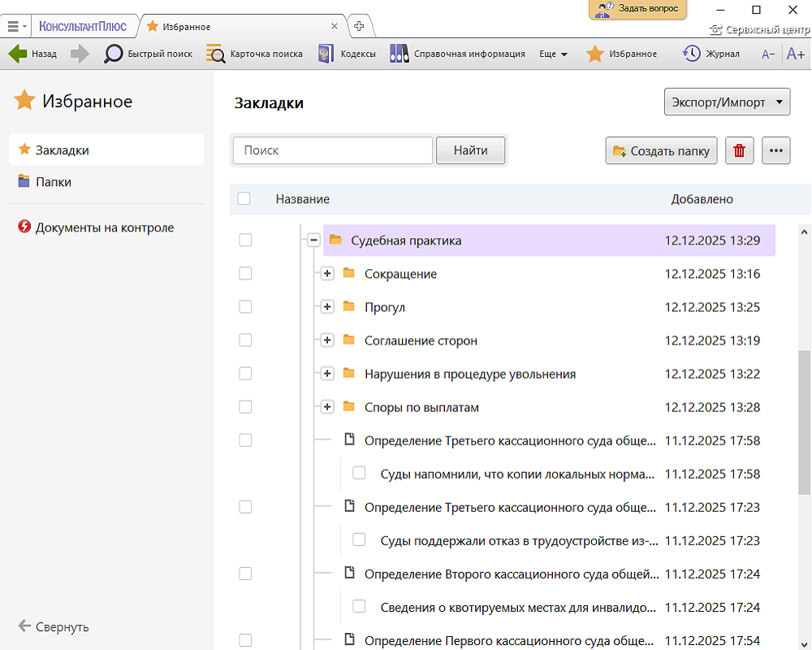Open the Еще toolbar menu
This screenshot has width=812, height=650.
553,54
